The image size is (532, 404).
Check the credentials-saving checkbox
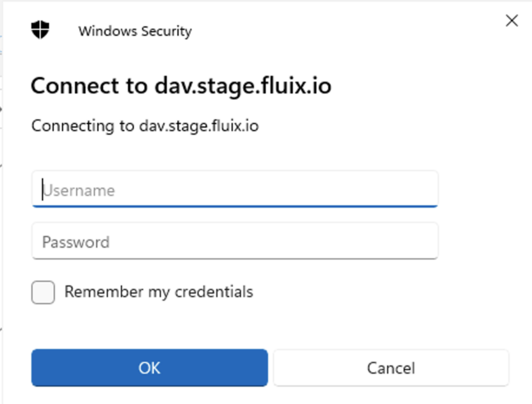pos(43,292)
